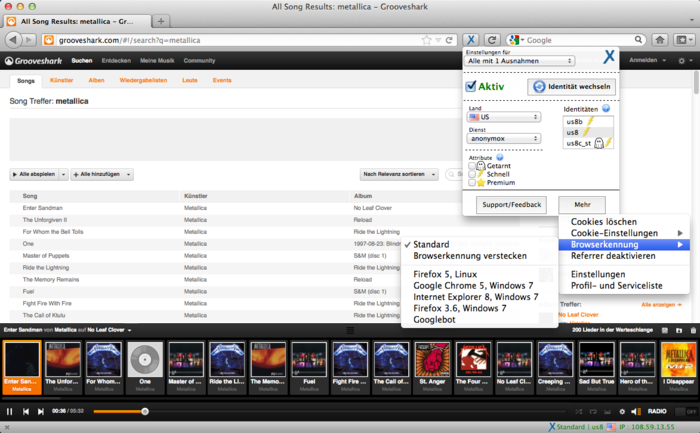This screenshot has width=700, height=433.
Task: Expand the Alle hinzufügen dropdown arrow
Action: point(128,174)
